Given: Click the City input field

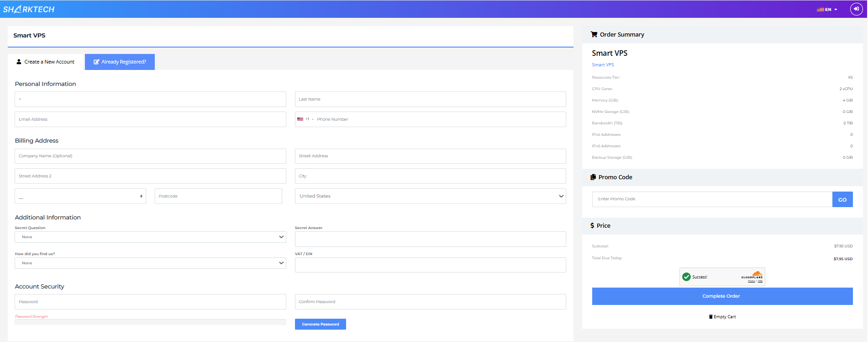Looking at the screenshot, I should (430, 176).
